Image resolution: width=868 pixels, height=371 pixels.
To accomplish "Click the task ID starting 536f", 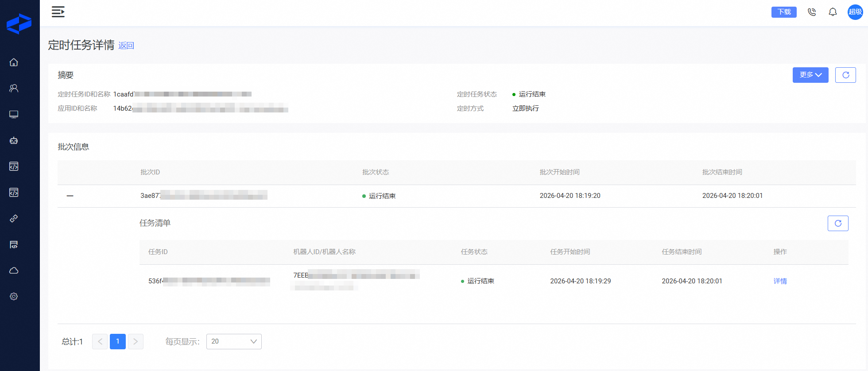I will coord(209,281).
